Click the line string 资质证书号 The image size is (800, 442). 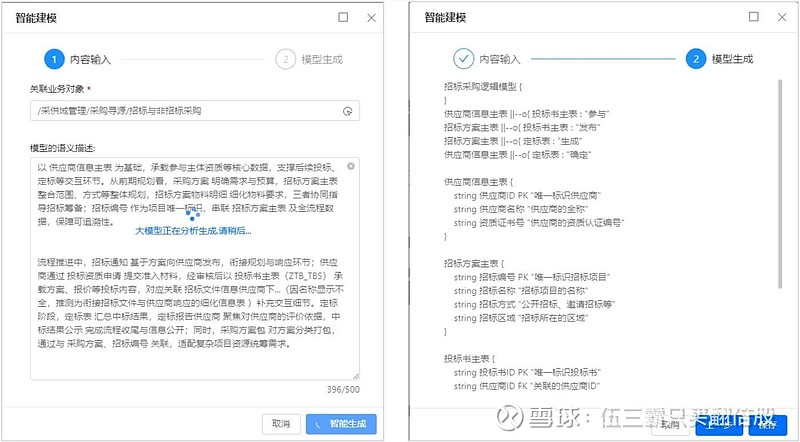[x=539, y=223]
